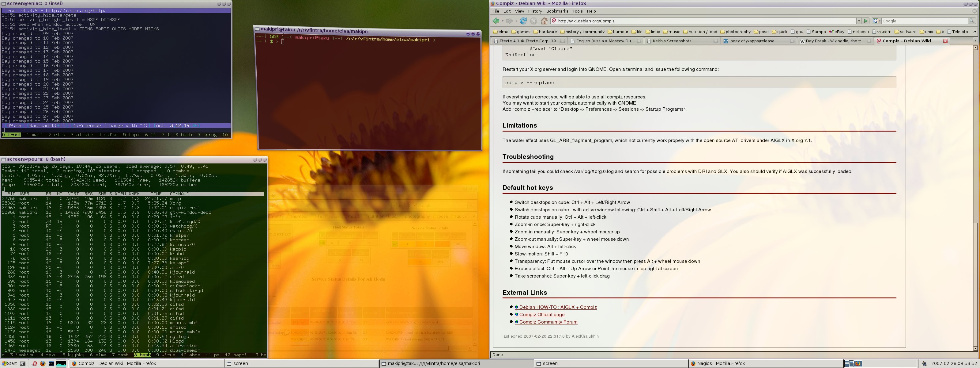Click the Stop loading icon in Firefox

(534, 21)
